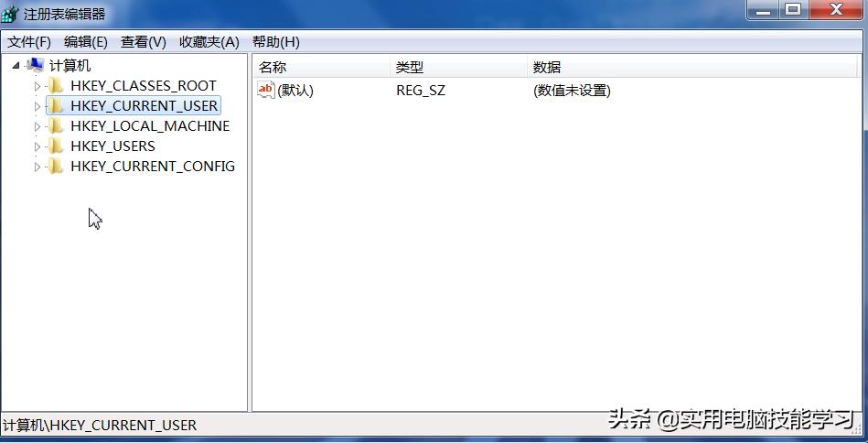Minimize the Registry Editor window

click(x=763, y=9)
